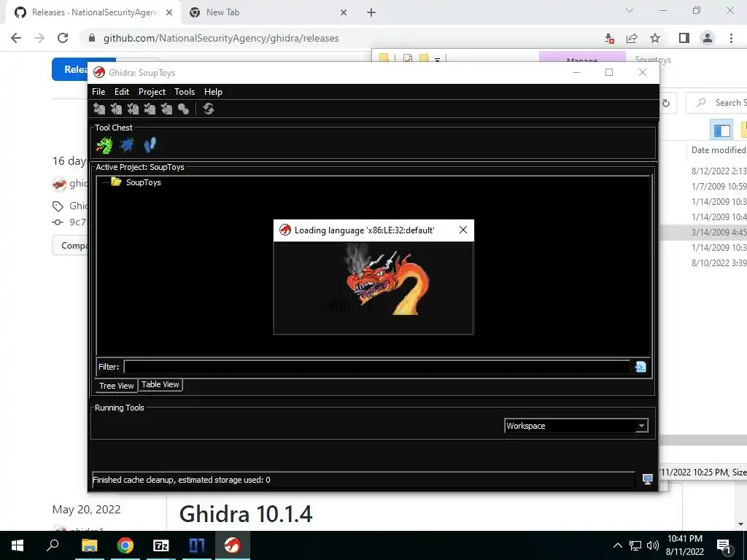Show hidden tray icons chevron
Screen dimensions: 747x560
617,545
